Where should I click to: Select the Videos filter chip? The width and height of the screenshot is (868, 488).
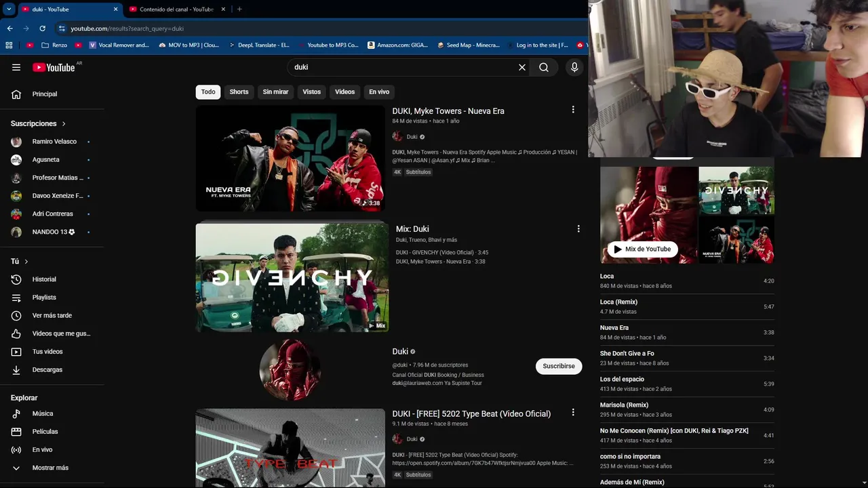[344, 91]
